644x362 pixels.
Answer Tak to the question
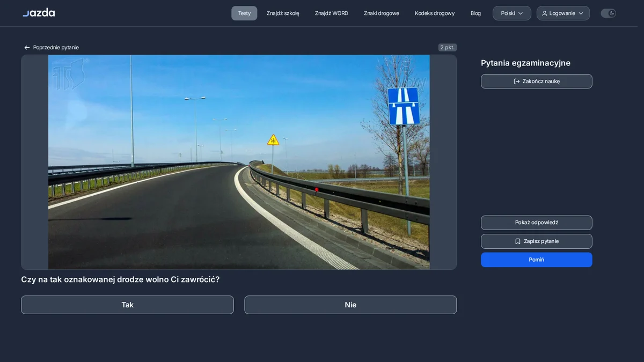[x=127, y=305]
